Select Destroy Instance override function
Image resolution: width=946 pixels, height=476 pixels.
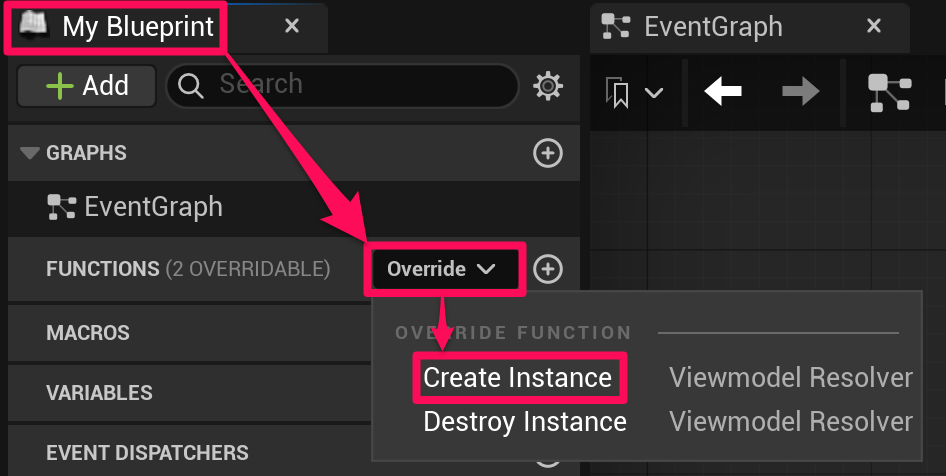[x=525, y=422]
